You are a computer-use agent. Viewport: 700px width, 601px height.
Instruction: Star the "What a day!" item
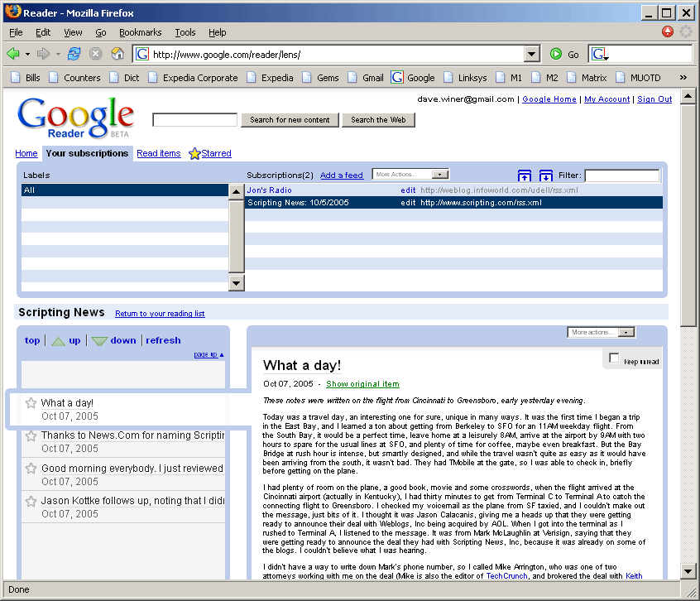point(31,403)
